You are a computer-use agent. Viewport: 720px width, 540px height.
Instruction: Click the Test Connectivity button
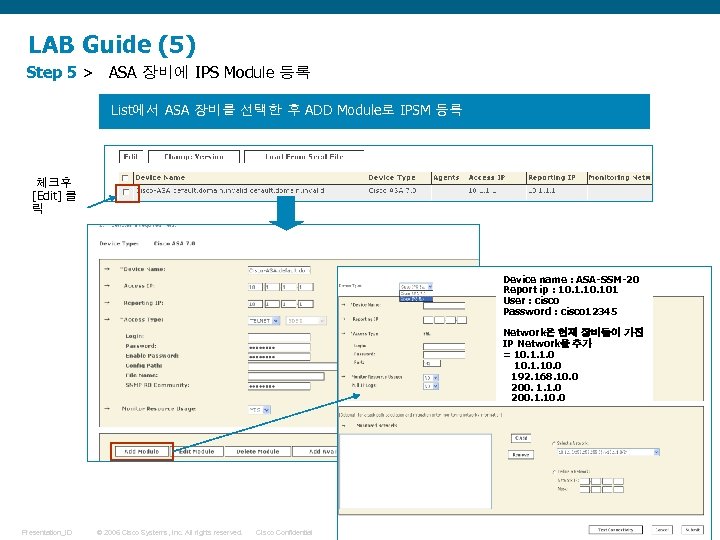click(616, 530)
